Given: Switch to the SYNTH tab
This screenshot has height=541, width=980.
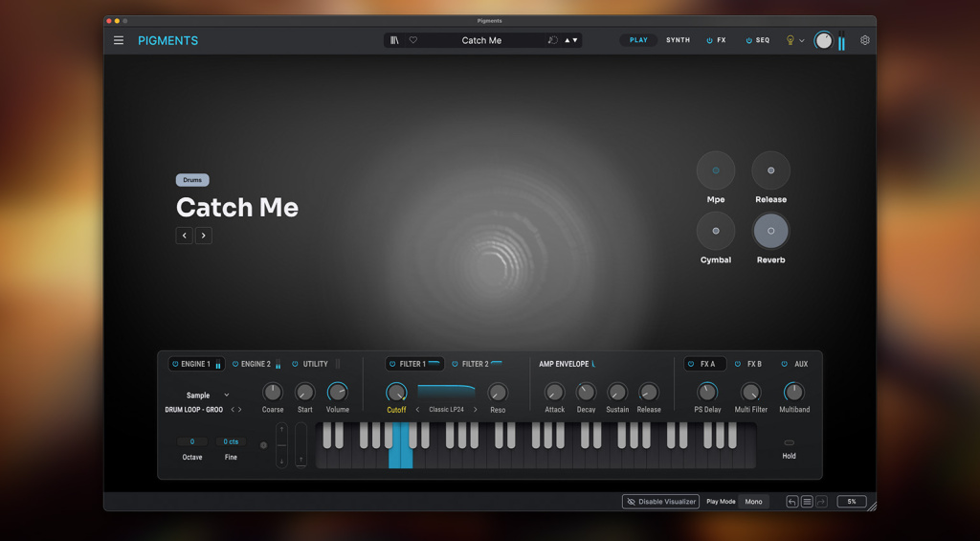Looking at the screenshot, I should click(678, 40).
